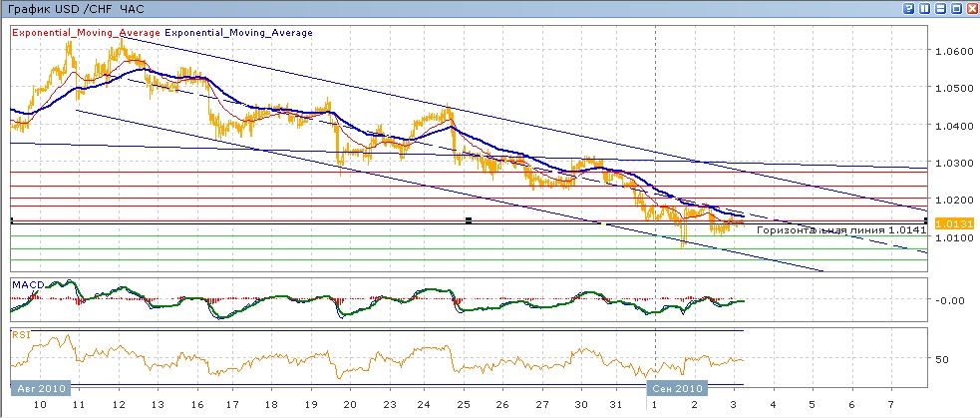Image resolution: width=980 pixels, height=418 pixels.
Task: Select the red Exponential_Moving_Average legend label
Action: 86,33
